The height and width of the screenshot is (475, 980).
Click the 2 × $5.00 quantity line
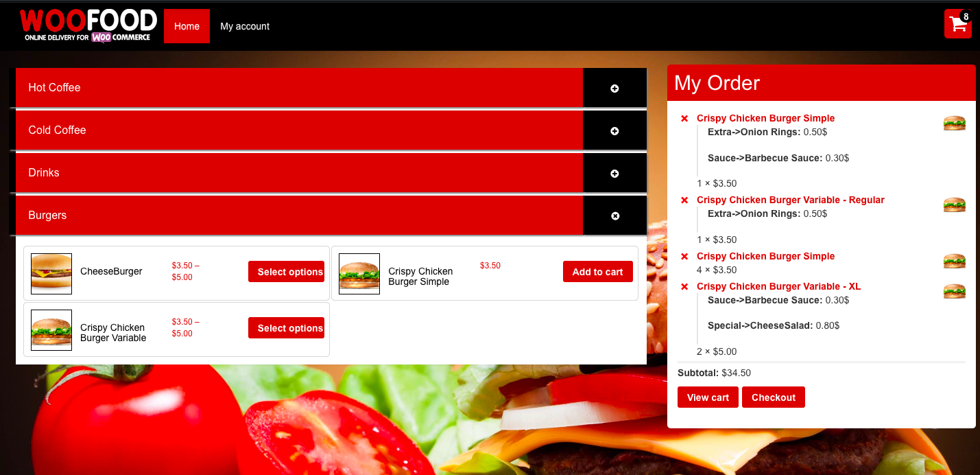pyautogui.click(x=717, y=351)
